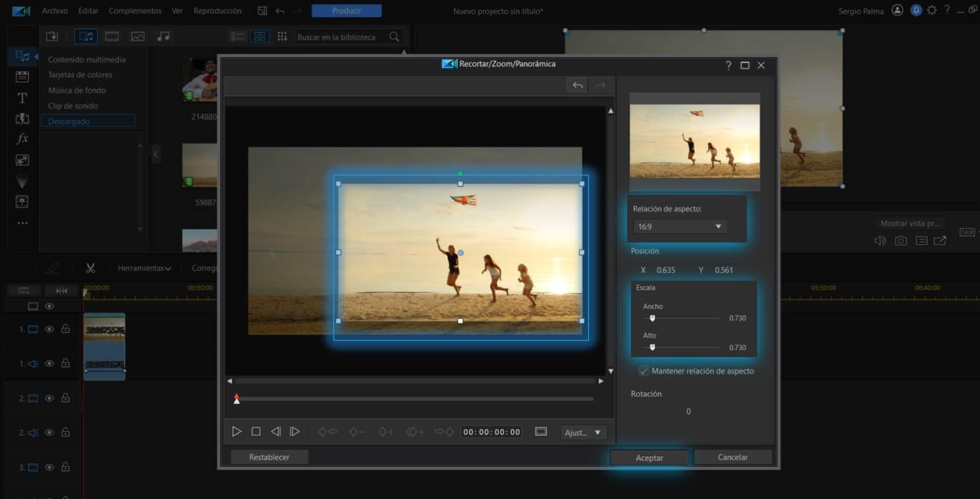Open the Text room icon in sidebar
Screen dimensions: 980x499
tap(23, 97)
